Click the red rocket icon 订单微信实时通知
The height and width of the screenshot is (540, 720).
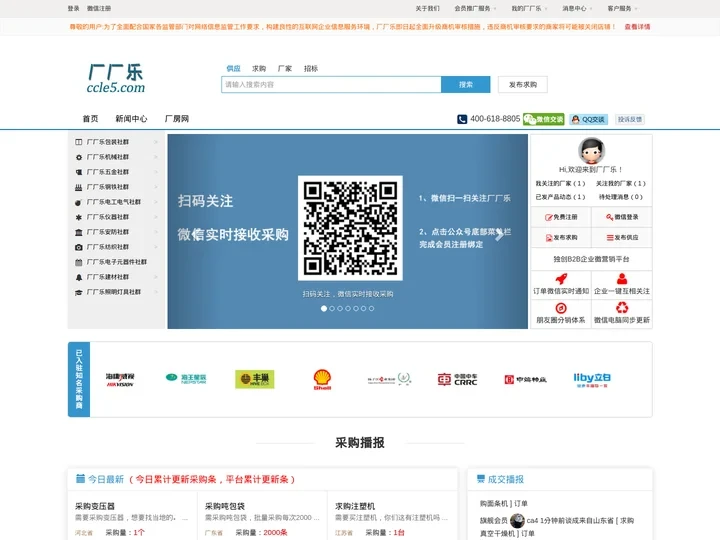point(561,278)
